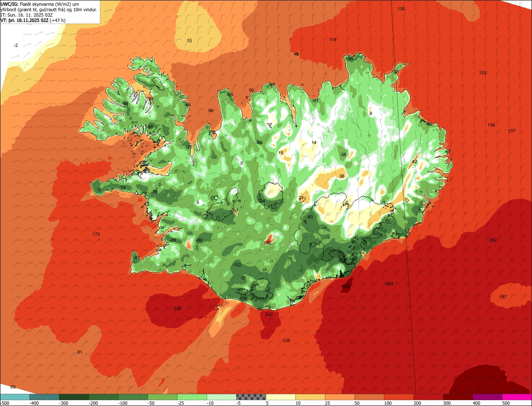Click the 'IT: Sun. 16. 11. 2025 03Z' line

[x=27, y=15]
